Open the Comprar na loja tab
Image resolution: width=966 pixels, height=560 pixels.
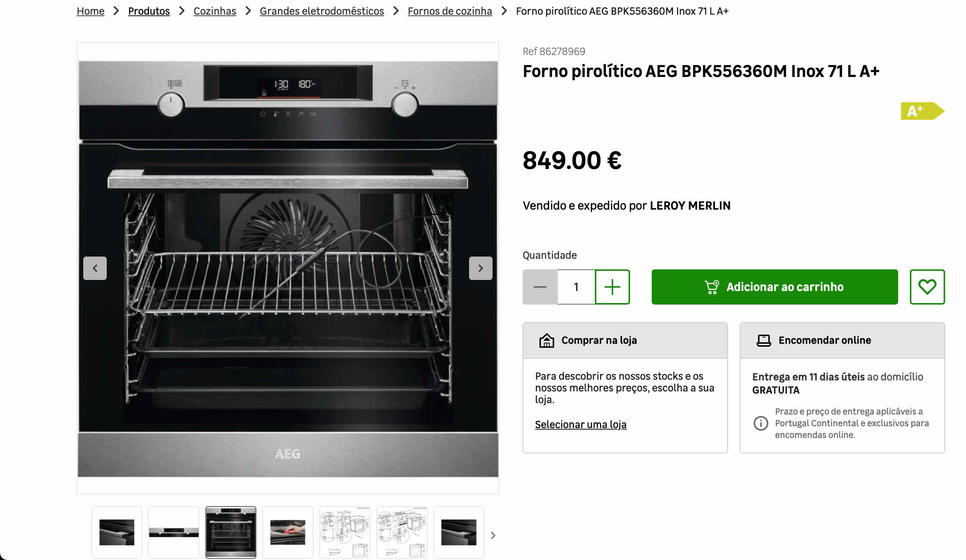click(x=625, y=340)
